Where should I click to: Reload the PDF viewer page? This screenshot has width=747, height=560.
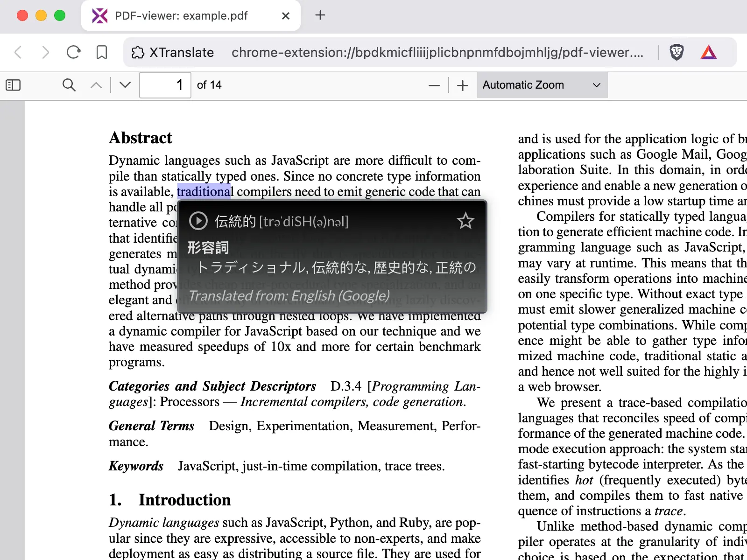point(73,52)
